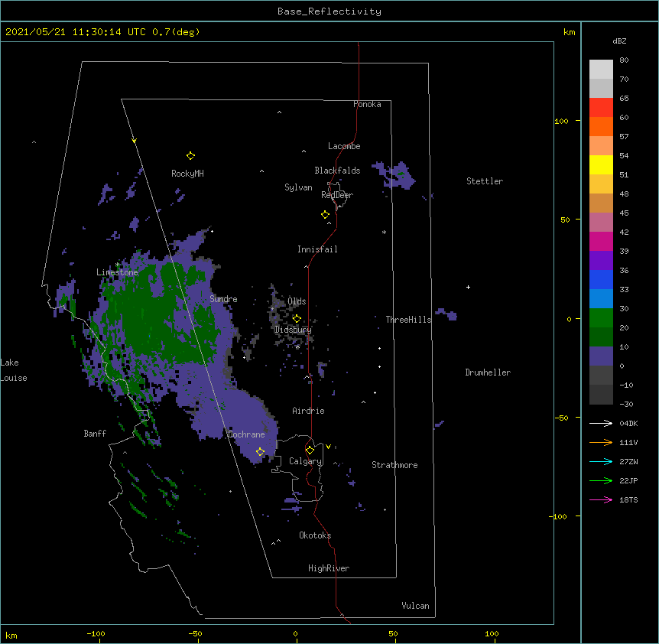Select the yellow 51-54 dBZ color swatch

coord(601,164)
